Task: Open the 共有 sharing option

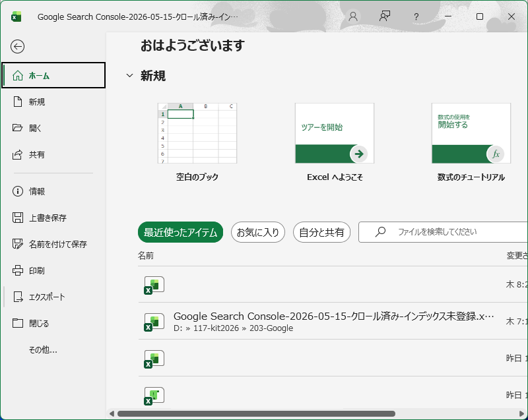Action: tap(53, 154)
